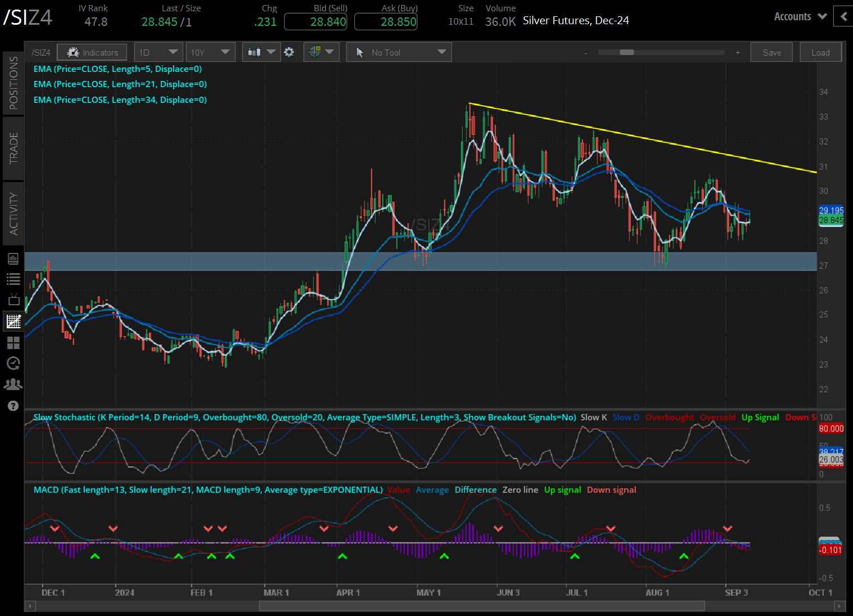Screen dimensions: 853x616
Task: Collapse panel using top-right arrow icon
Action: tap(843, 16)
